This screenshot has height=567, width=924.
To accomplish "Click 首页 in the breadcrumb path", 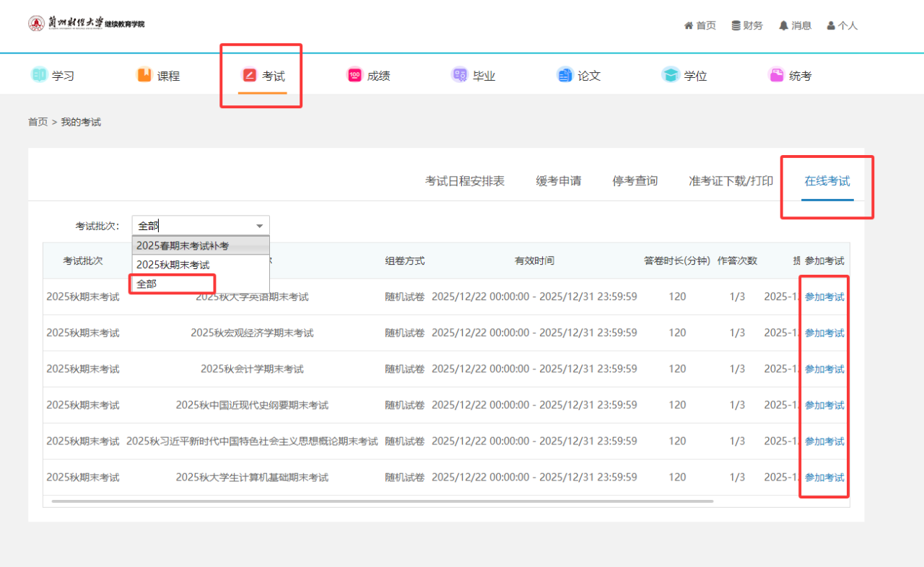I will (38, 122).
